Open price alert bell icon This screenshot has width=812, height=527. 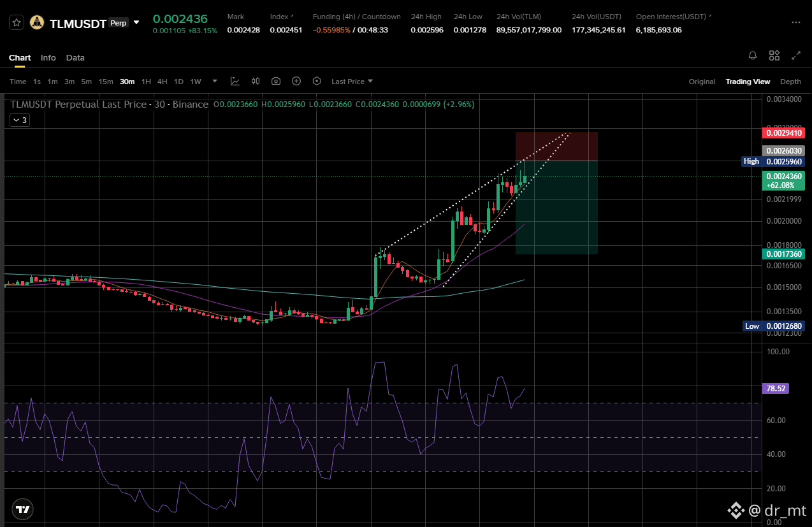coord(753,55)
